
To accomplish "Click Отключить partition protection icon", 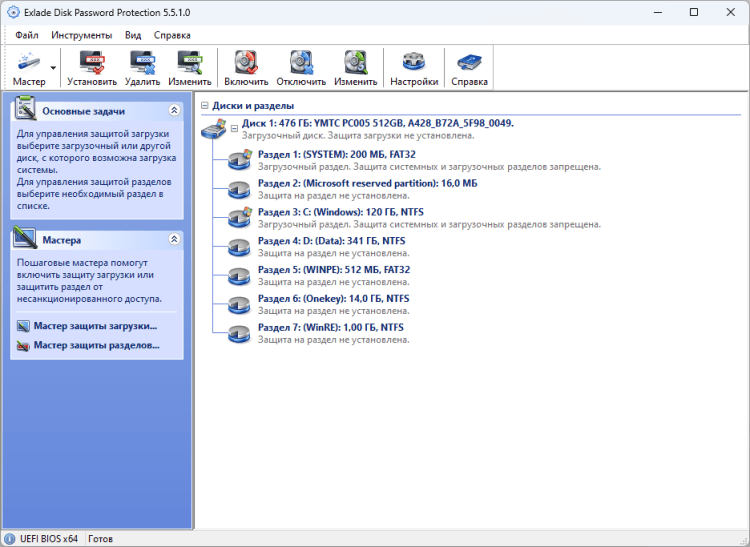I will [x=301, y=67].
